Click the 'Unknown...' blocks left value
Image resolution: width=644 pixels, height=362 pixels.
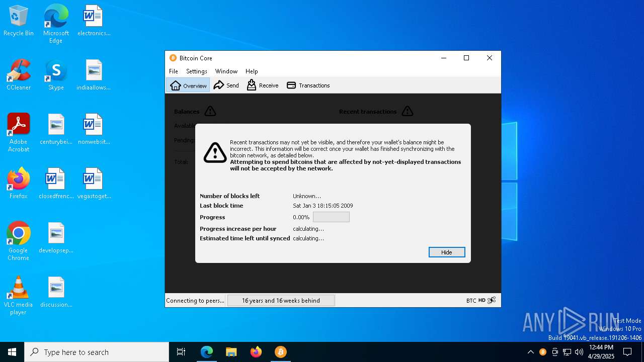307,196
